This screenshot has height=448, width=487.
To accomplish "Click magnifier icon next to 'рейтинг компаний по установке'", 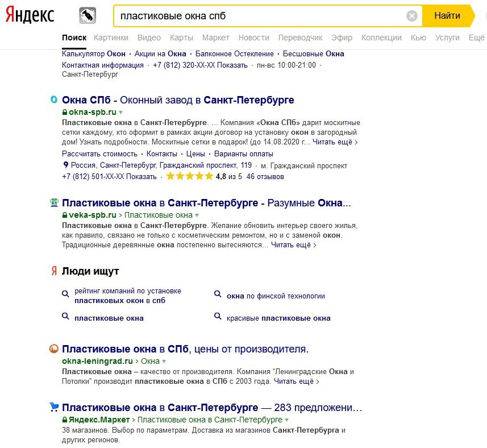I will pos(65,294).
